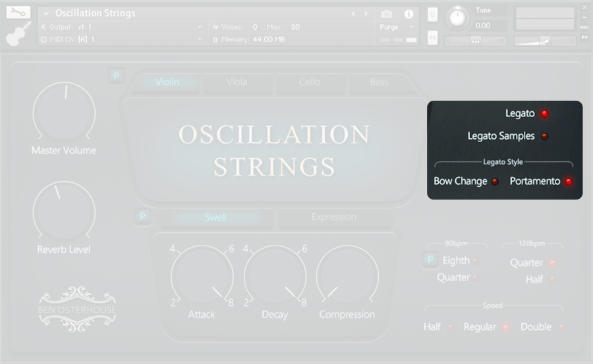Viewport: 593px width, 364px height.
Task: Set Speed to Regular
Action: pos(505,327)
